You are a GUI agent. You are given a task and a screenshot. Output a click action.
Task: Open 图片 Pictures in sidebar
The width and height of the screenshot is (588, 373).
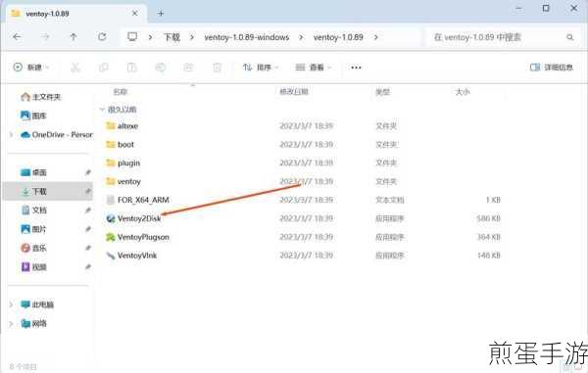[x=33, y=229]
